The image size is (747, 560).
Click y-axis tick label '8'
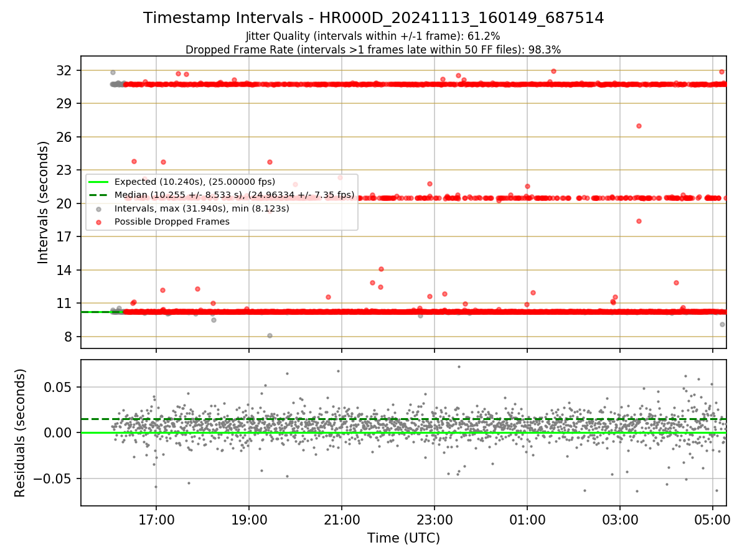pyautogui.click(x=70, y=337)
